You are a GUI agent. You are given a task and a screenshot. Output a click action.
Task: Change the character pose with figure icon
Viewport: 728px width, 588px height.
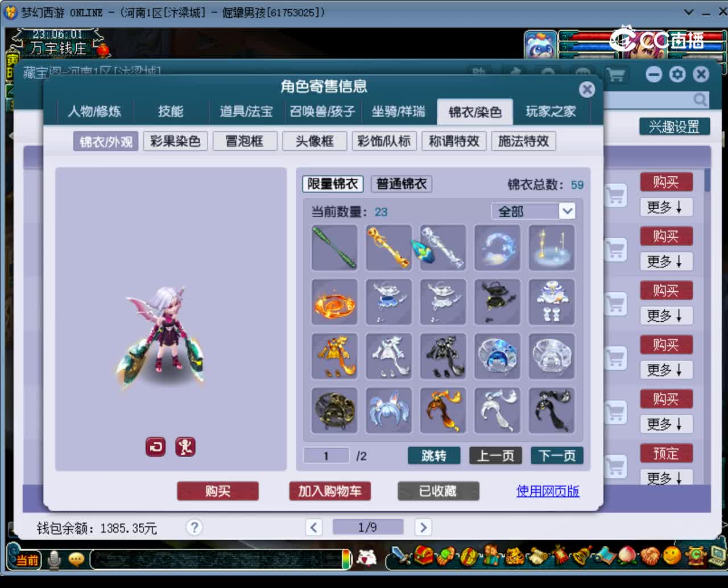(x=185, y=447)
